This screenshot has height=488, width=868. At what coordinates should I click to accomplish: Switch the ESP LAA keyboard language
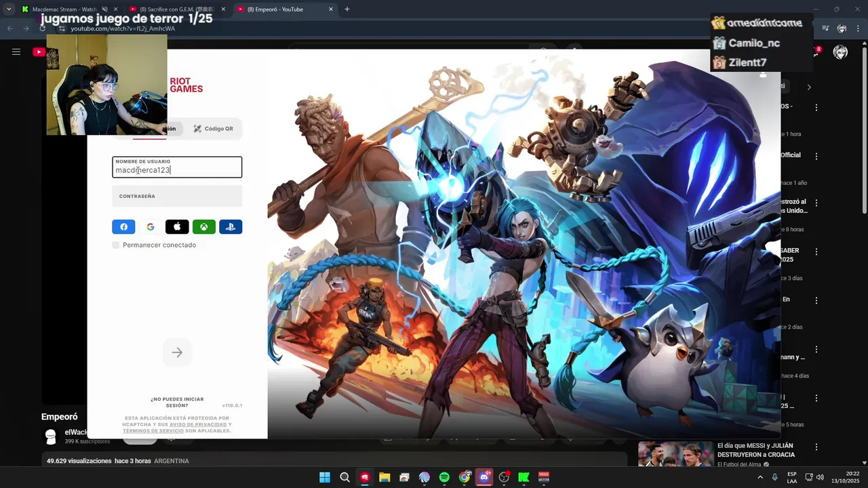(x=792, y=477)
